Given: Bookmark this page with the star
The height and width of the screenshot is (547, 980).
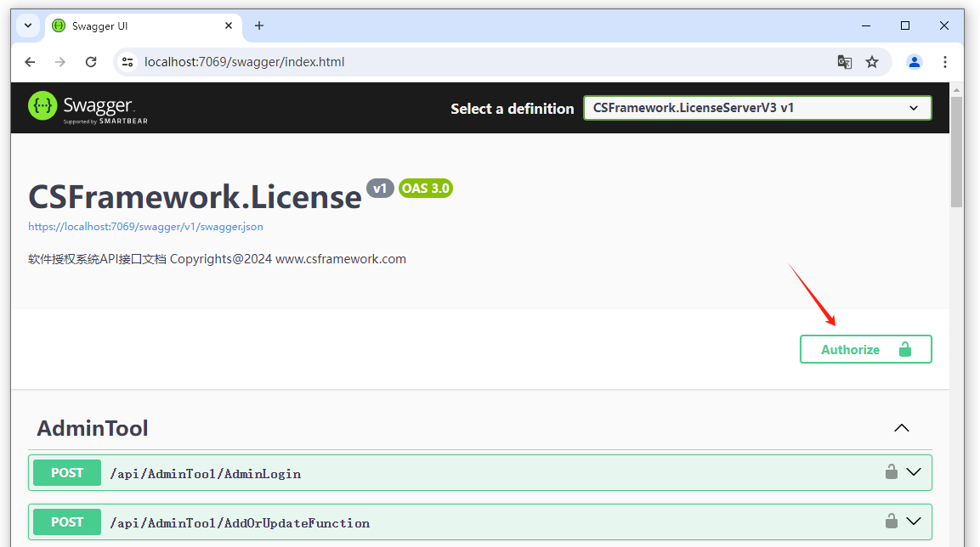Looking at the screenshot, I should point(872,62).
